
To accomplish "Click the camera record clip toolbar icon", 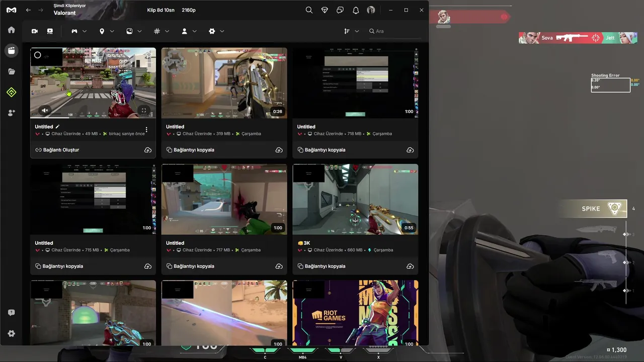I will point(35,31).
